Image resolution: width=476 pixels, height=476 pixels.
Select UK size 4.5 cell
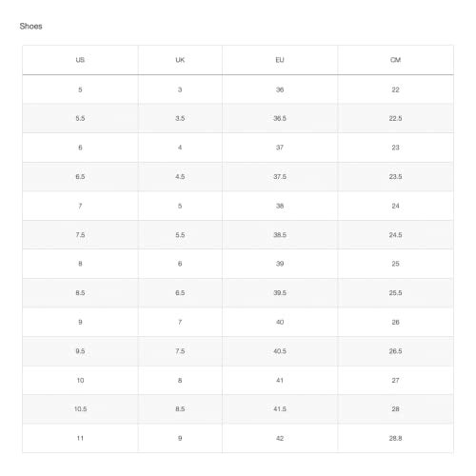pyautogui.click(x=180, y=177)
